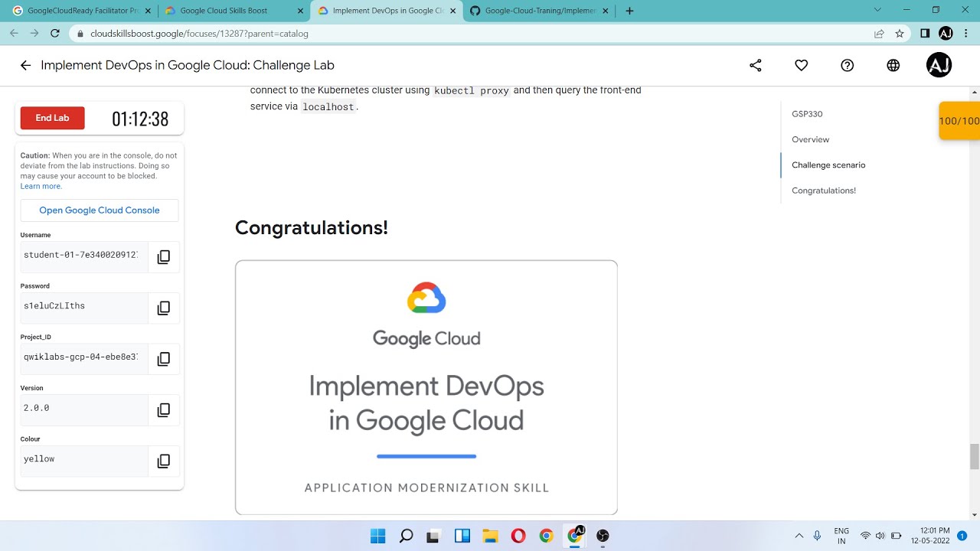Jump to GSP330 section
Screen dimensions: 980x551
tap(807, 114)
